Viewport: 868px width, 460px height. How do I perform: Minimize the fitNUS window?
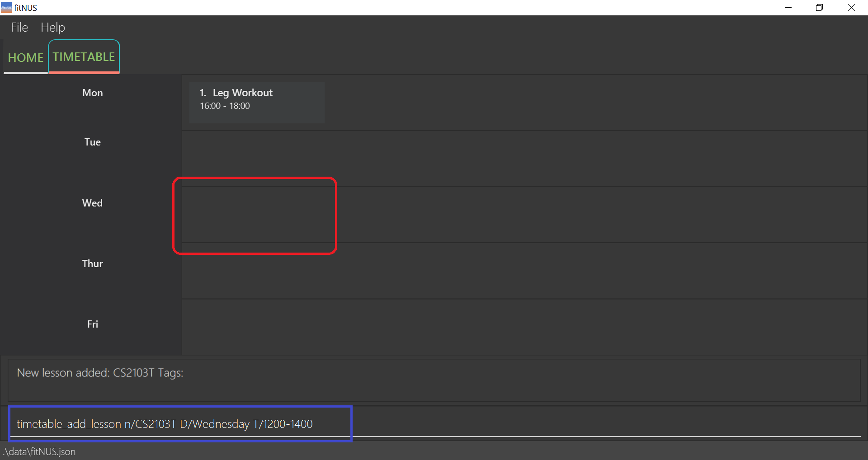[x=788, y=8]
